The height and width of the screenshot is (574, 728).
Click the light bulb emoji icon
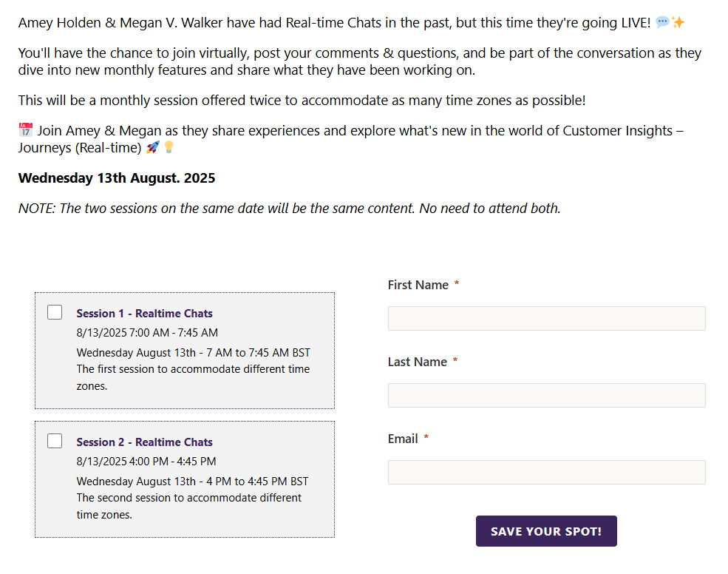tap(169, 147)
